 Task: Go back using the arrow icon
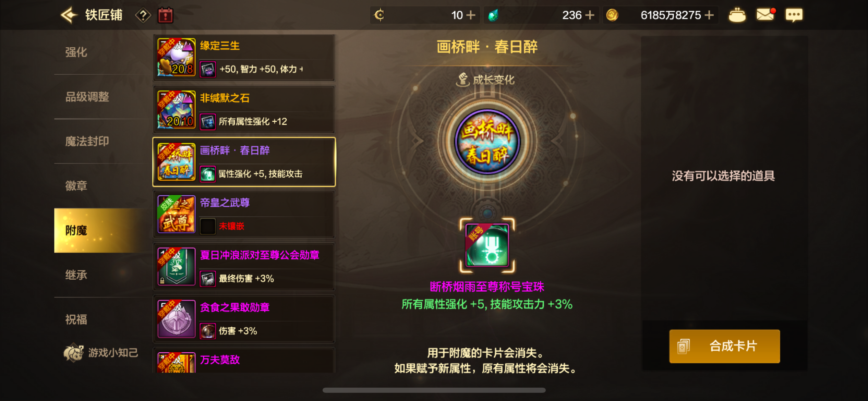[x=69, y=15]
